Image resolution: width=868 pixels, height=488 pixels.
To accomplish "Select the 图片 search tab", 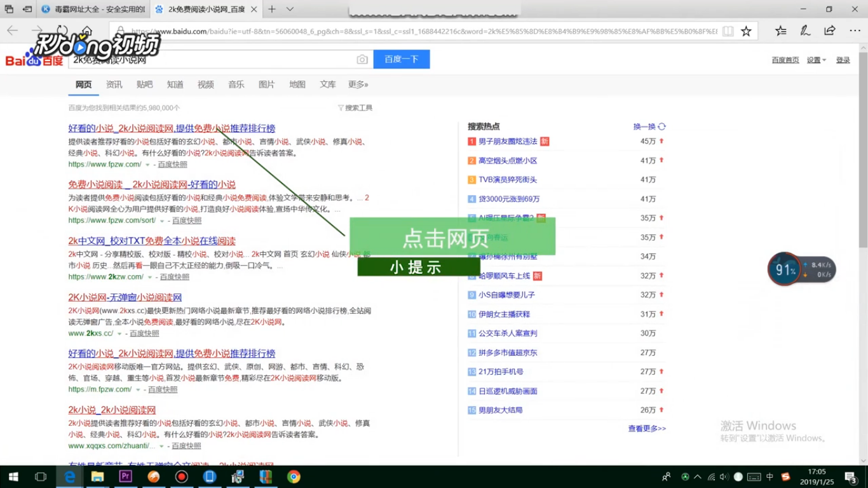I will (267, 85).
